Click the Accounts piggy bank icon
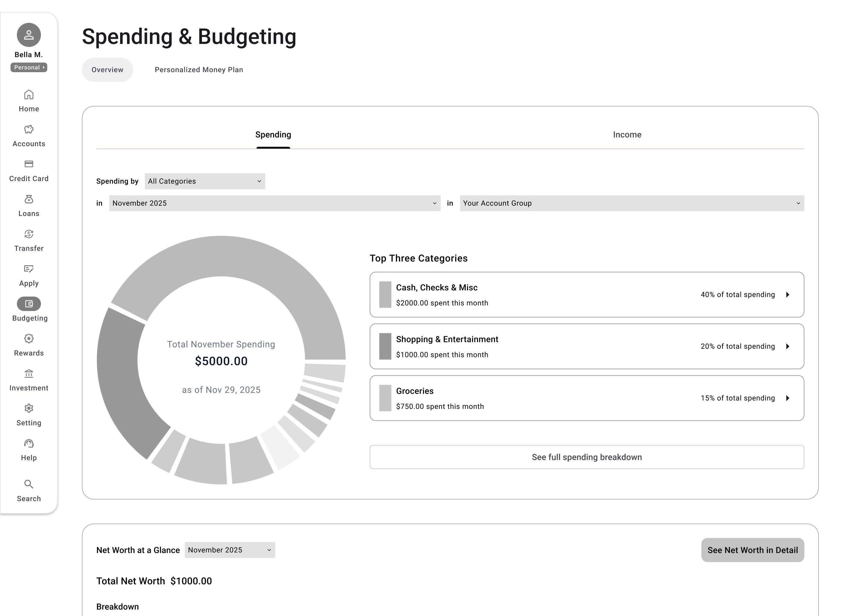The image size is (867, 616). click(x=29, y=129)
